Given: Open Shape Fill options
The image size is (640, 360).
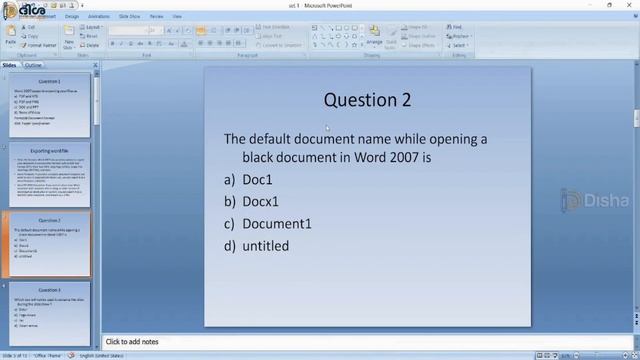Looking at the screenshot, I should coord(415,27).
